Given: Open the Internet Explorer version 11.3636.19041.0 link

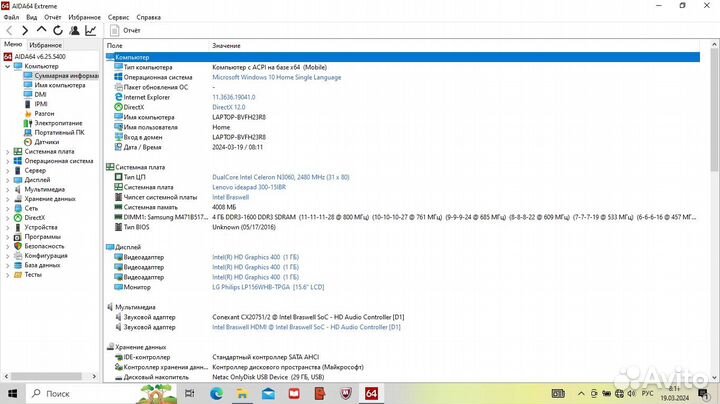Looking at the screenshot, I should click(234, 97).
